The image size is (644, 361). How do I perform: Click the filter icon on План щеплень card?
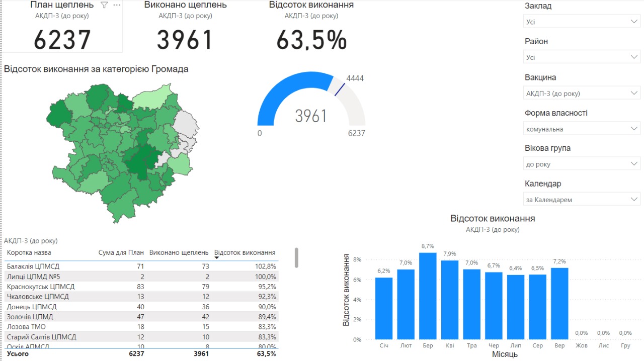(x=104, y=5)
